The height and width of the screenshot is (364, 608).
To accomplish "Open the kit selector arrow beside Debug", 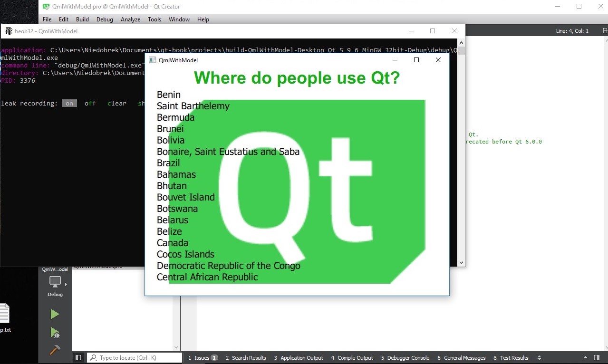I will click(66, 284).
